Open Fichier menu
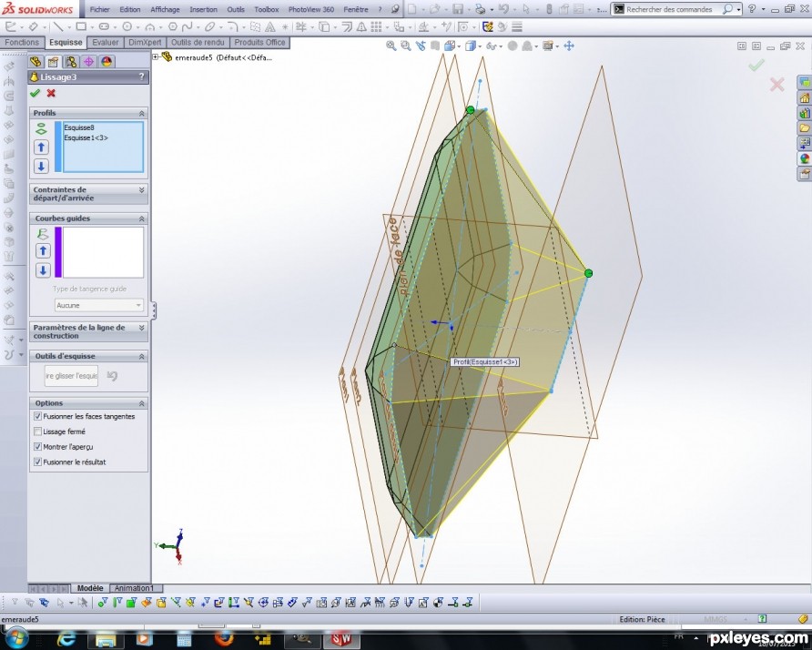Image resolution: width=812 pixels, height=650 pixels. (99, 9)
